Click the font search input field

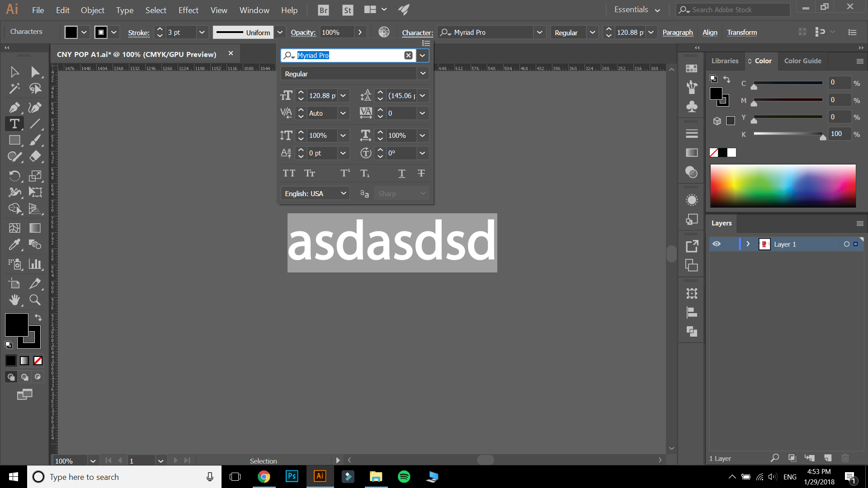click(349, 55)
